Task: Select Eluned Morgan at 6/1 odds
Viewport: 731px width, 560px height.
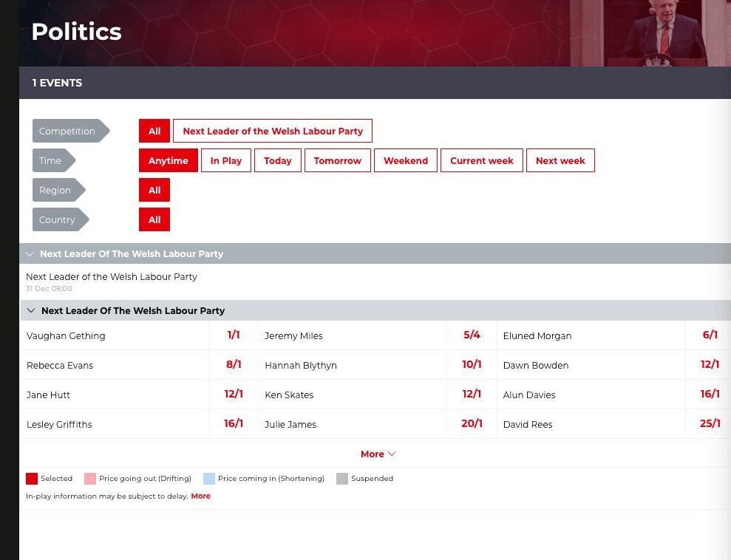Action: (x=710, y=335)
